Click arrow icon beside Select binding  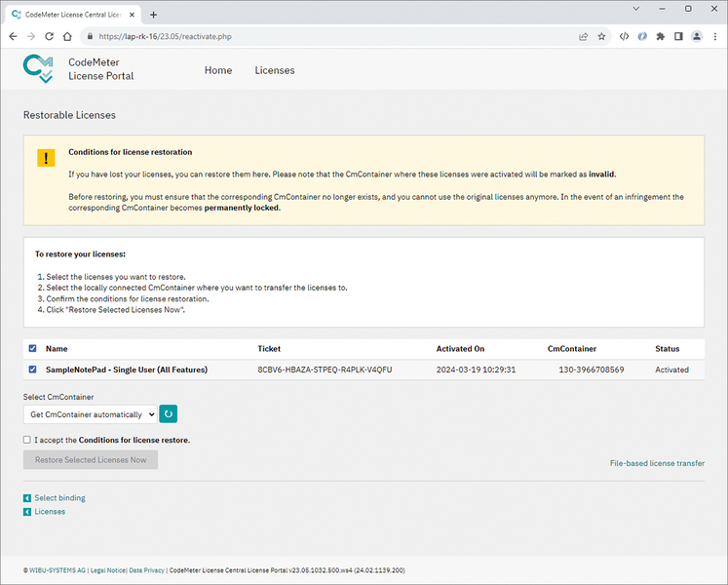[27, 498]
